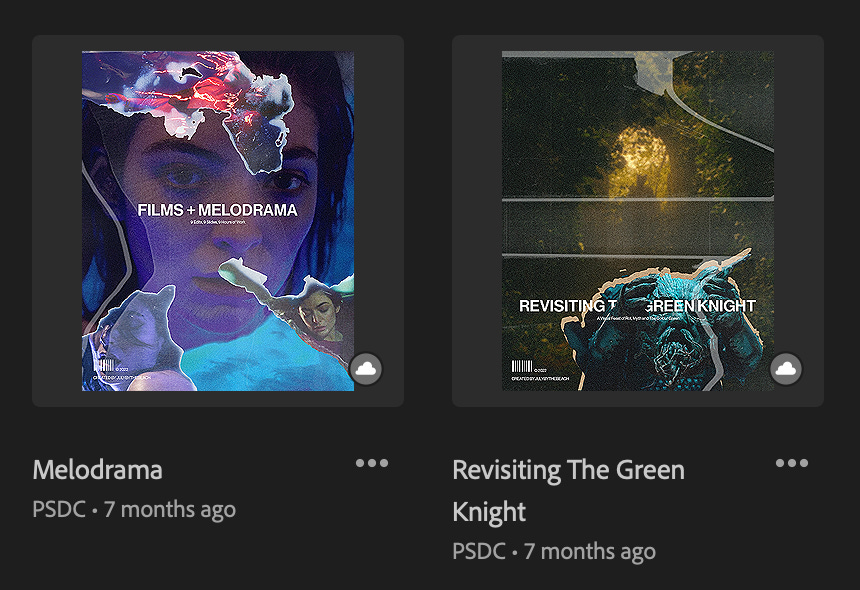Click cloud document badge on Green Knight thumbnail
The height and width of the screenshot is (590, 860).
786,368
